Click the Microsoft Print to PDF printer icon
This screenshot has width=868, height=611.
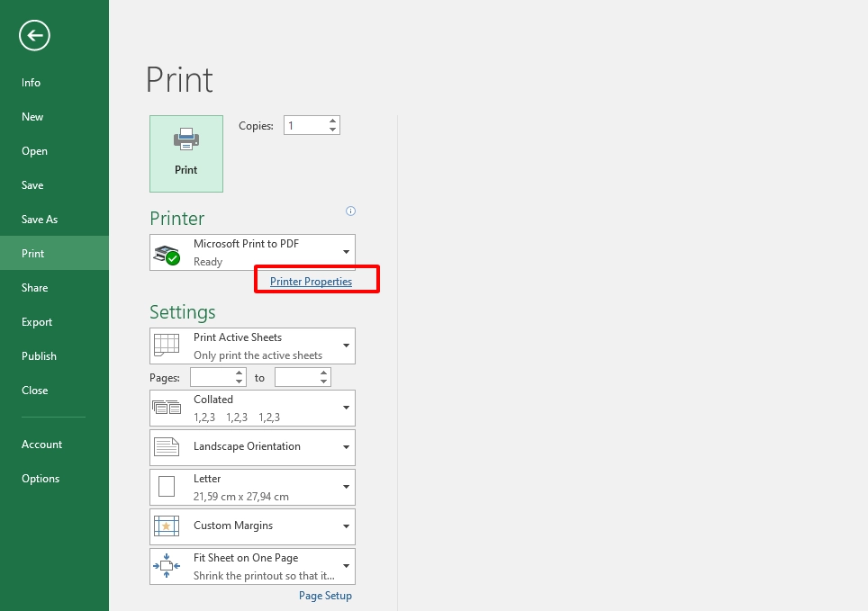[x=167, y=254]
